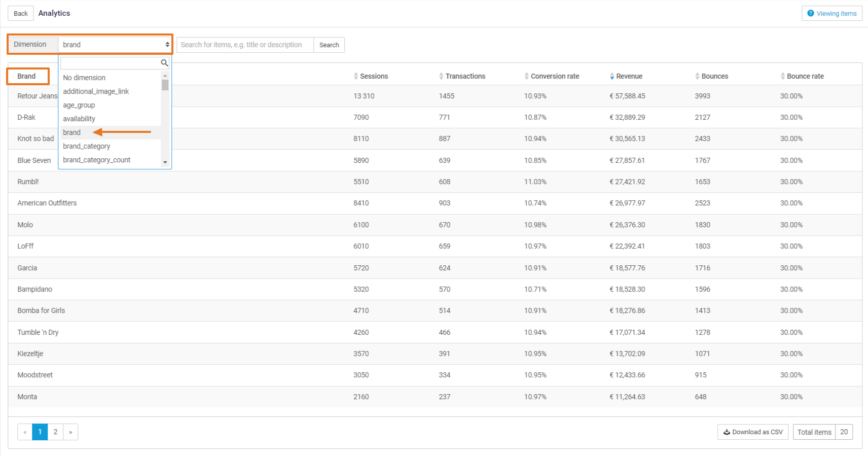Screen dimensions: 868x457
Task: Sort table by Transactions header text
Action: pos(465,76)
